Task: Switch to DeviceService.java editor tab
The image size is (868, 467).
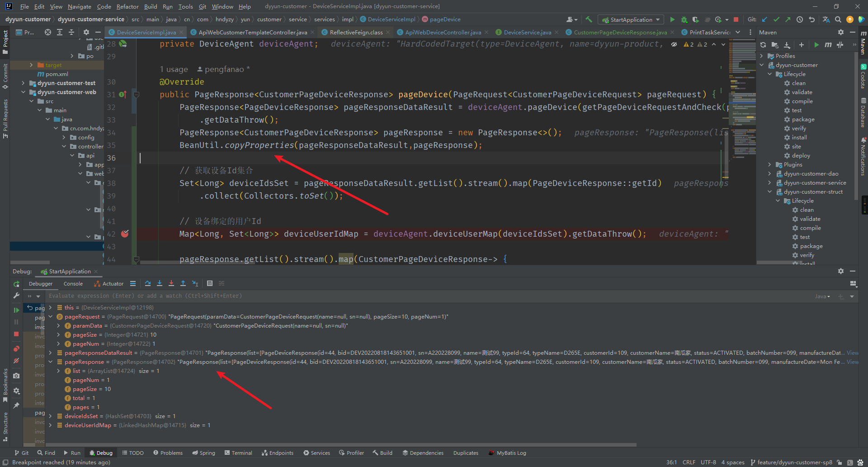Action: [527, 32]
